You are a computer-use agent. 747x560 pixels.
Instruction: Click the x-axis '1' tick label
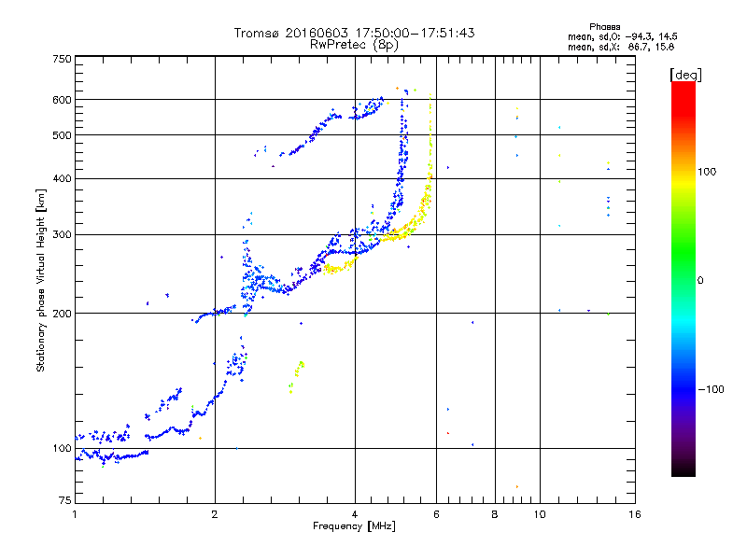pos(75,514)
